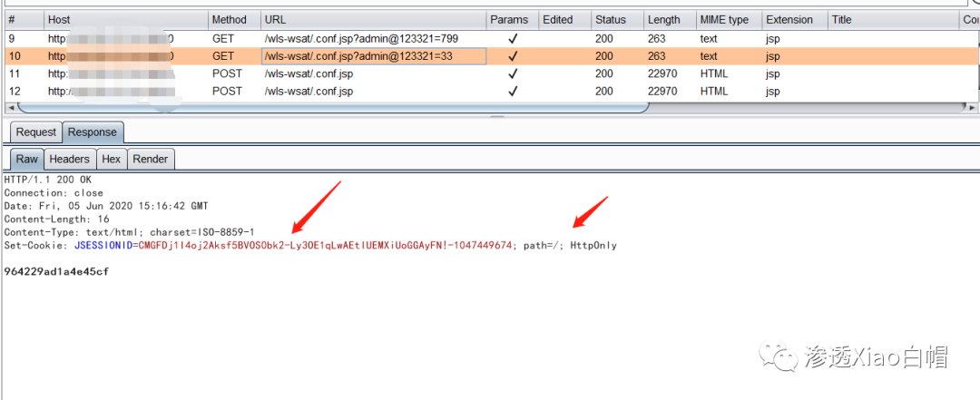This screenshot has width=980, height=400.
Task: Switch to the Request tab
Action: point(36,132)
